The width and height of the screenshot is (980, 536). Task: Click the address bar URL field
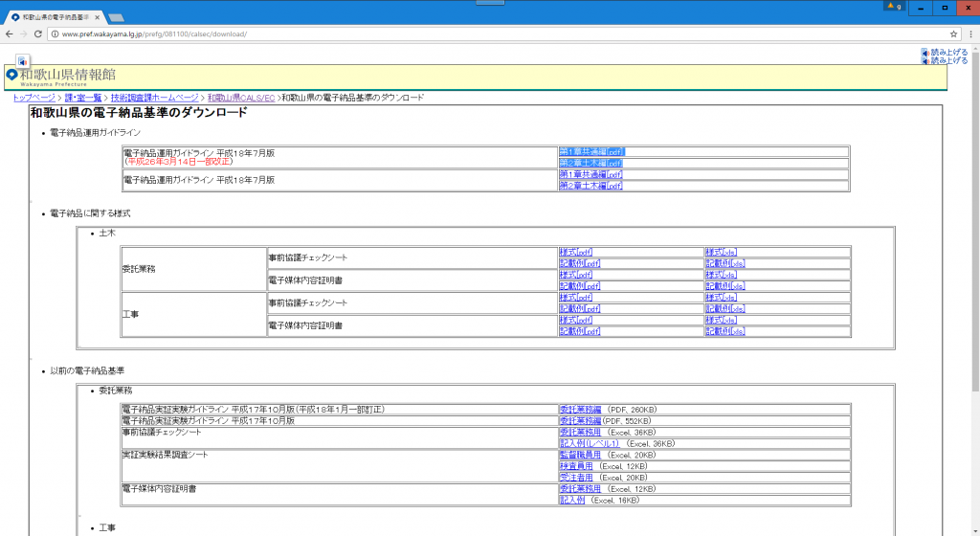[479, 33]
